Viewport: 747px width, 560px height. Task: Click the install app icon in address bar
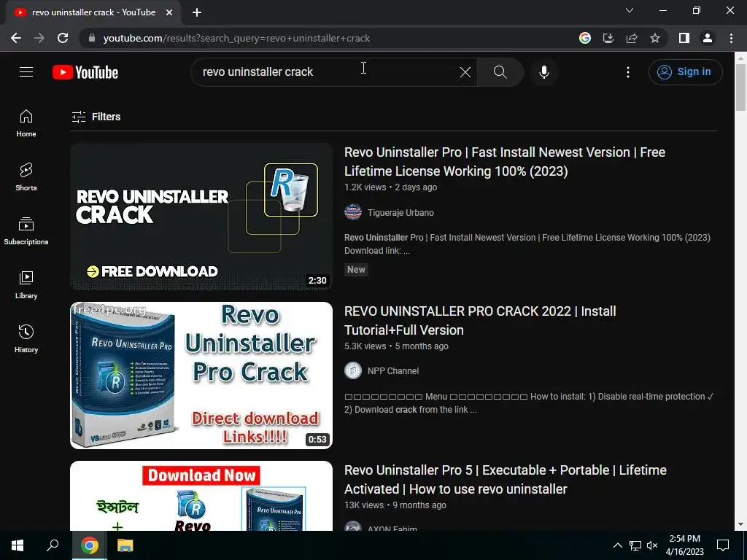point(608,38)
